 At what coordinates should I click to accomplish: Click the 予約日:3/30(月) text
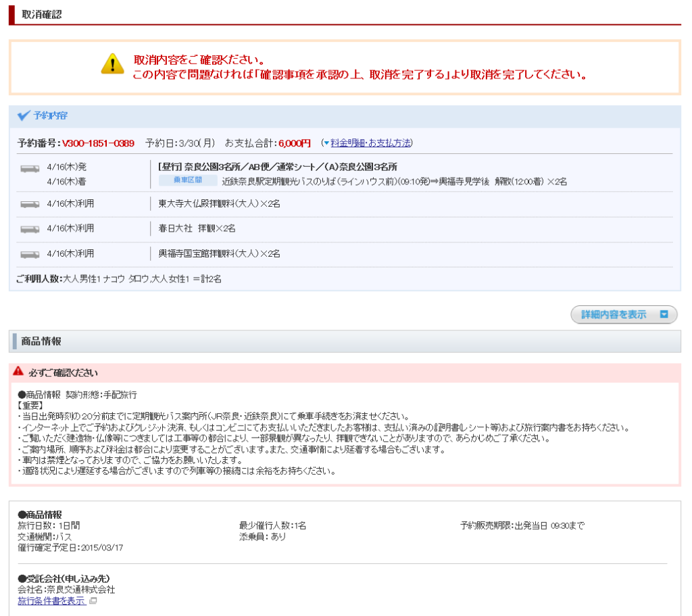click(180, 143)
